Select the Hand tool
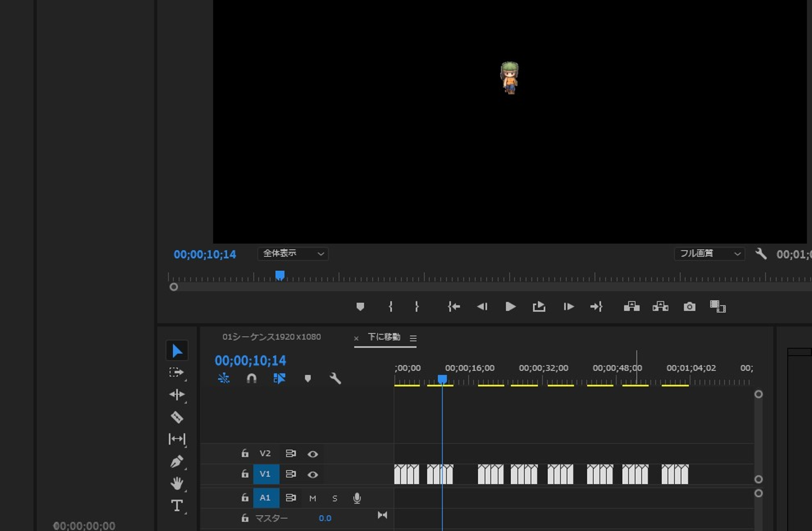812x531 pixels. pos(176,484)
